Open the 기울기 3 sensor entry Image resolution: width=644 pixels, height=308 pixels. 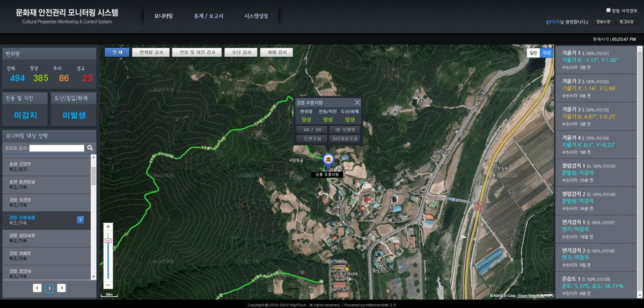click(596, 116)
